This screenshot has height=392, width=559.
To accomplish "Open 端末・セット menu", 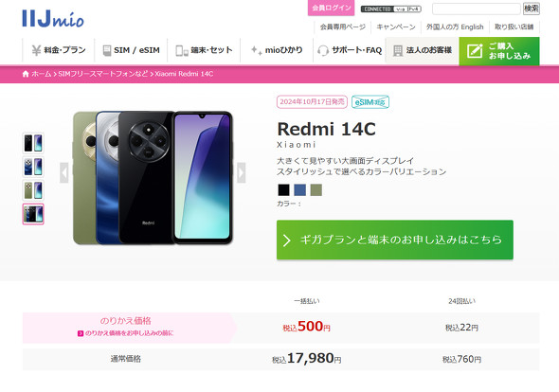I will pyautogui.click(x=204, y=50).
